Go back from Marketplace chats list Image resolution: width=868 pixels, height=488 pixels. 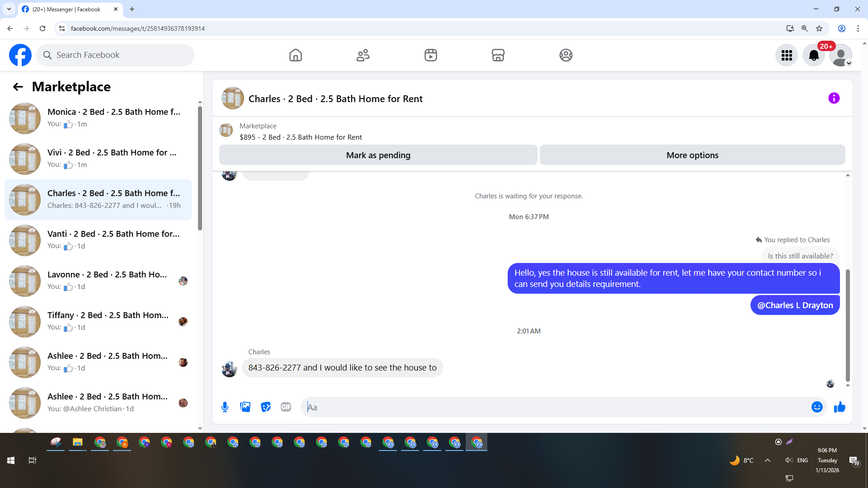(x=18, y=87)
